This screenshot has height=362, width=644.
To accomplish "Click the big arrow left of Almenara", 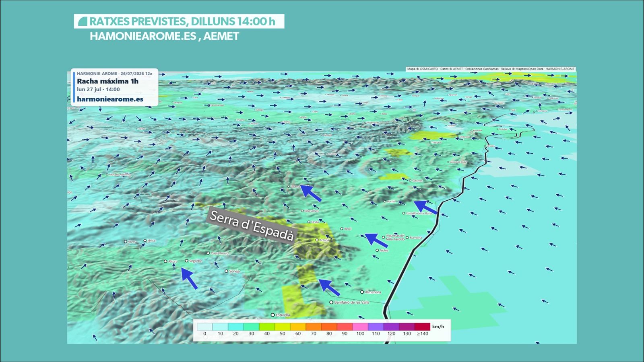I will [x=329, y=287].
